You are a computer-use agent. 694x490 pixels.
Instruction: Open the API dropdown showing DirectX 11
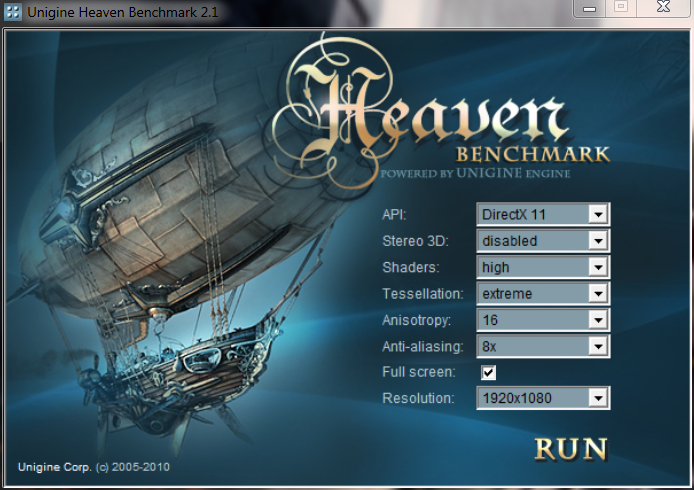[543, 215]
